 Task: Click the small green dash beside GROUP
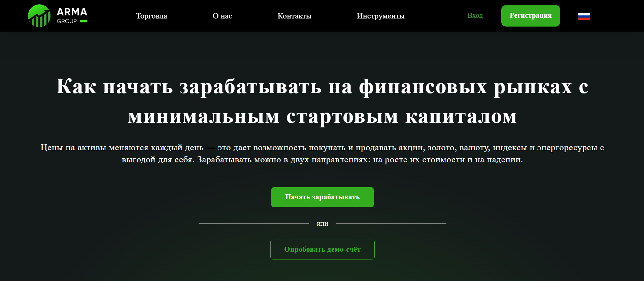83,21
